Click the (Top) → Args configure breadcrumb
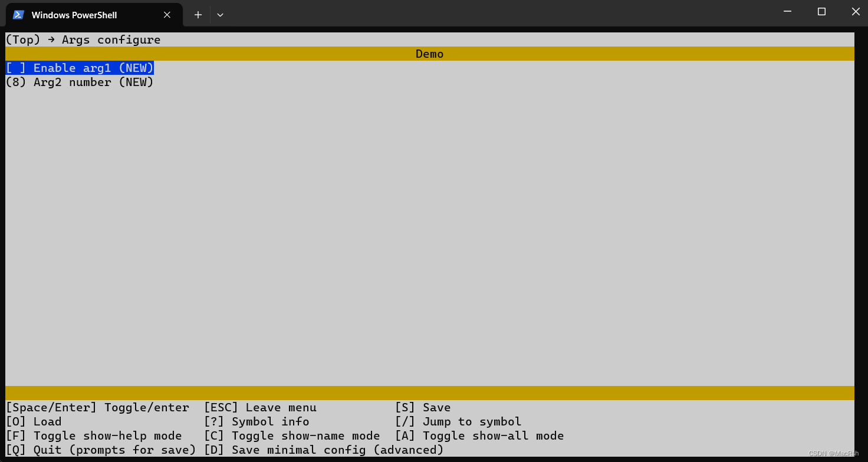Viewport: 868px width, 462px height. 83,39
